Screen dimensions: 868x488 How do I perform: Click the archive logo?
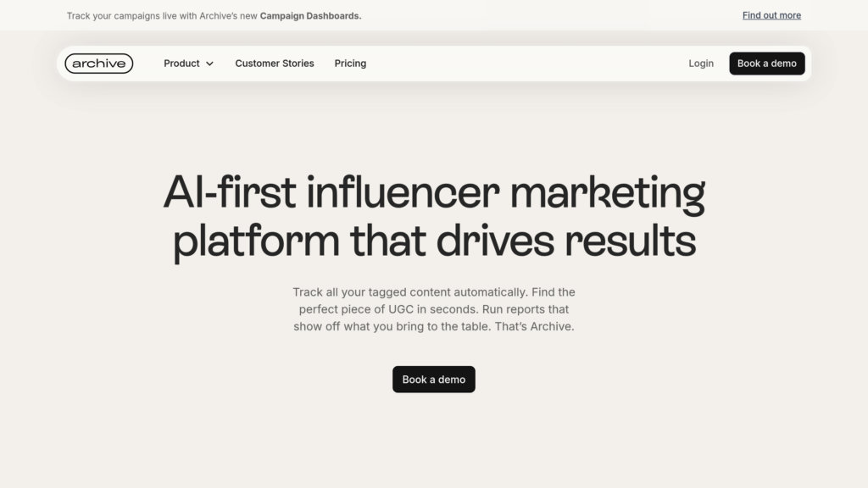[99, 64]
